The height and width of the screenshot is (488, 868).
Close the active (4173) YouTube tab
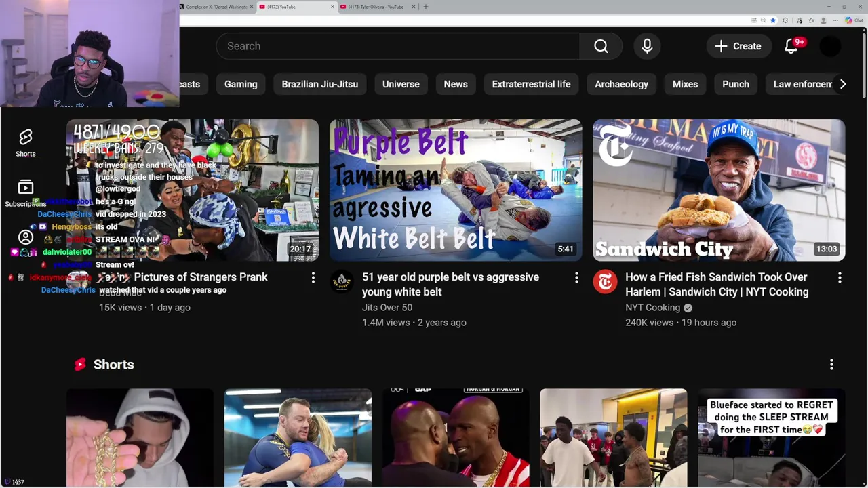click(333, 7)
